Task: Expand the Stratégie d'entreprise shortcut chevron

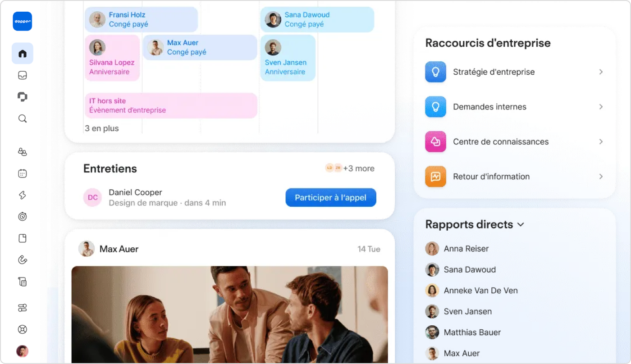Action: point(601,72)
